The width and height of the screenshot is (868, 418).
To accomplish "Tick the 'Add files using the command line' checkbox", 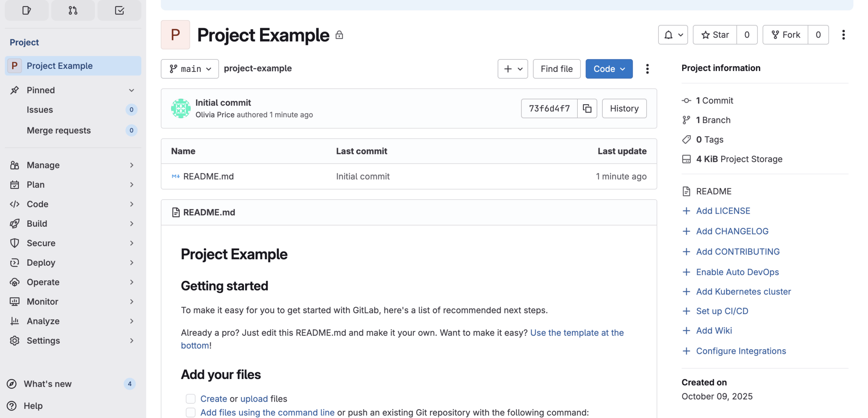I will point(191,413).
